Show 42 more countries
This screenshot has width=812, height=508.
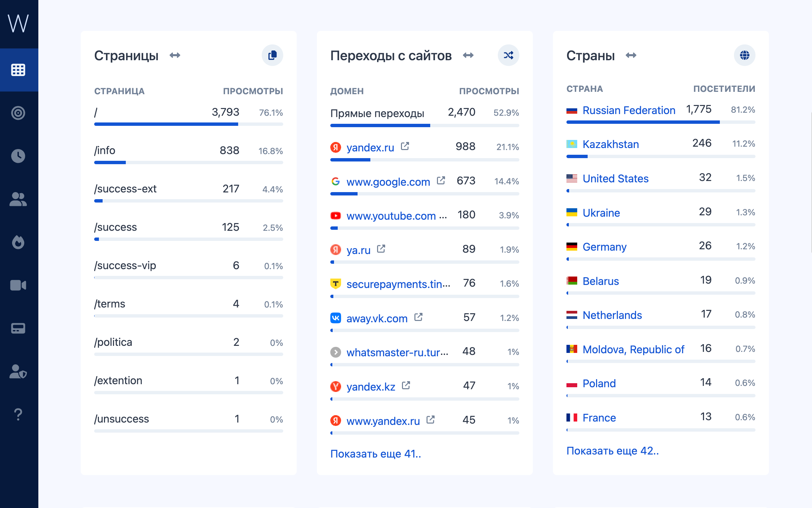point(612,451)
